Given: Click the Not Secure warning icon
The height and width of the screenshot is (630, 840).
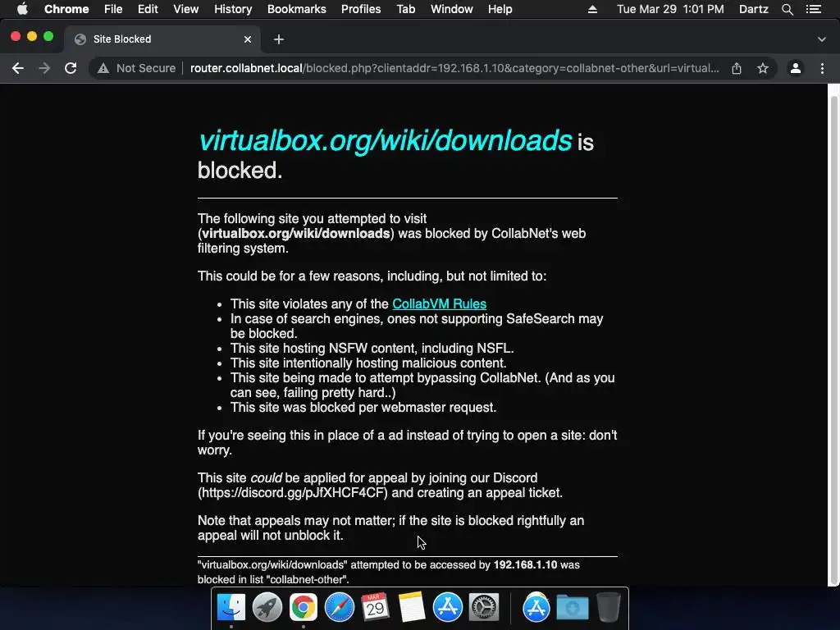Looking at the screenshot, I should click(103, 68).
